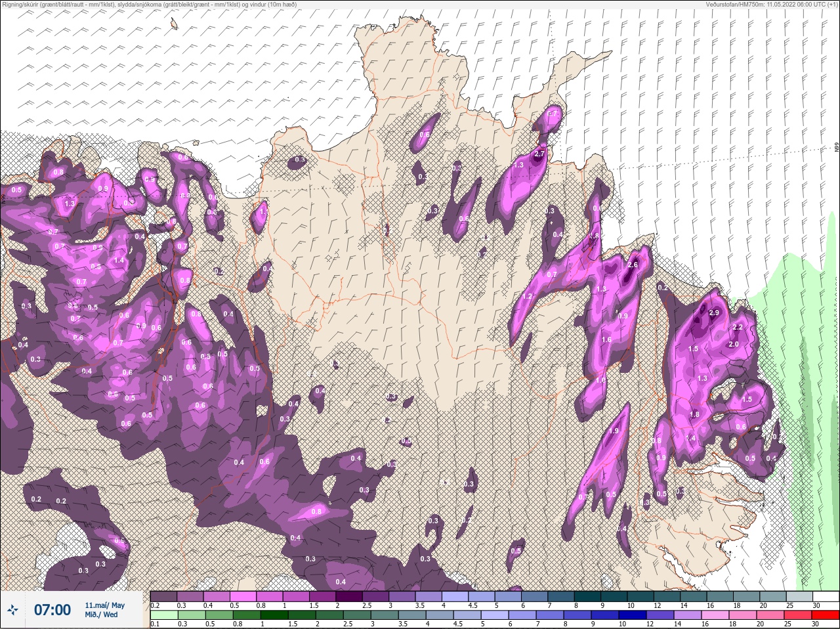Viewport: 840px width, 629px height.
Task: Click the map title starting 'Rigning/skúrir'
Action: tap(149, 4)
